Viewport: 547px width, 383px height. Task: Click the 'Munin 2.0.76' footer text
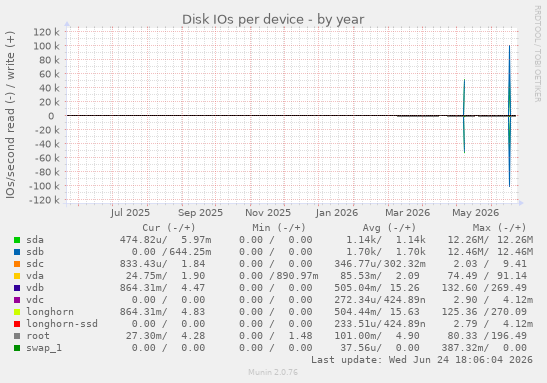click(273, 372)
